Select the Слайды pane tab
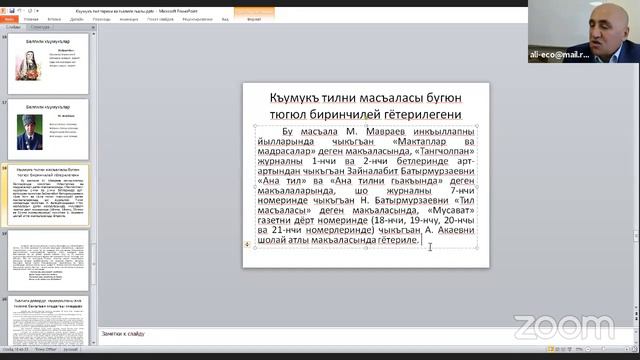640x360 pixels. click(13, 27)
